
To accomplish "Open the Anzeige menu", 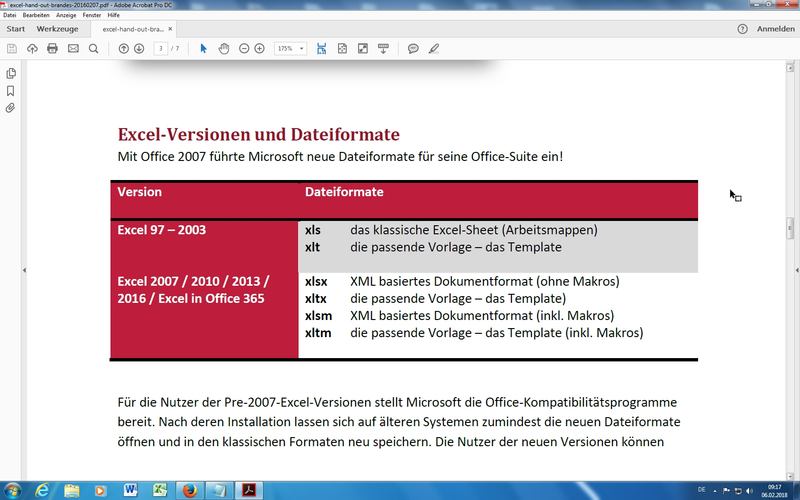I will [65, 15].
